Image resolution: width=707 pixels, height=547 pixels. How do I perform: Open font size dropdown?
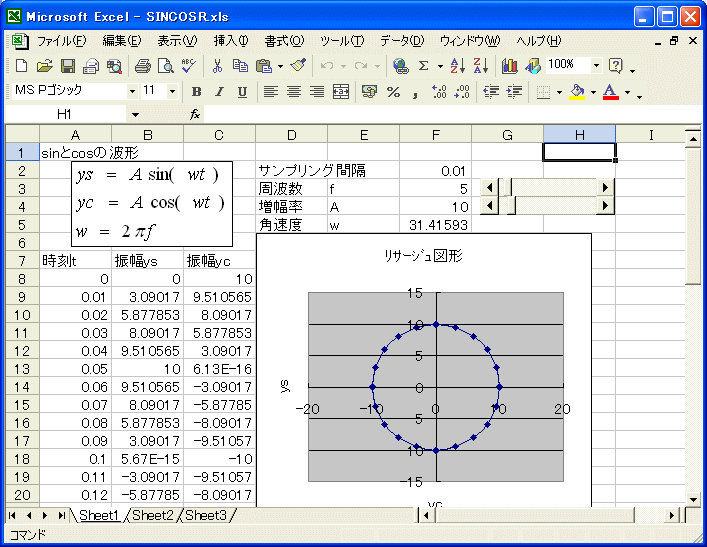pyautogui.click(x=172, y=92)
